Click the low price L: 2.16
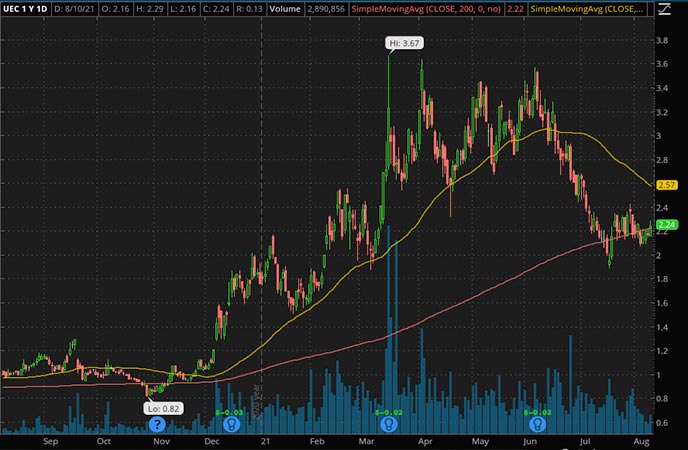 (183, 8)
